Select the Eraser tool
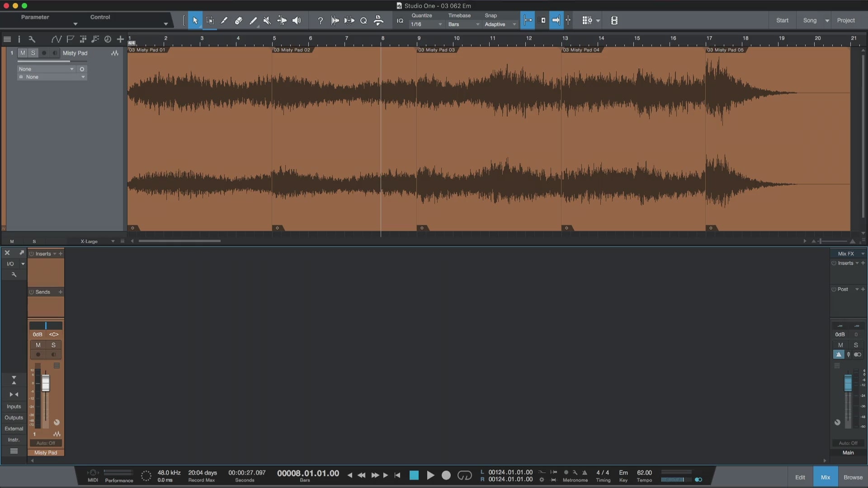 pos(239,20)
